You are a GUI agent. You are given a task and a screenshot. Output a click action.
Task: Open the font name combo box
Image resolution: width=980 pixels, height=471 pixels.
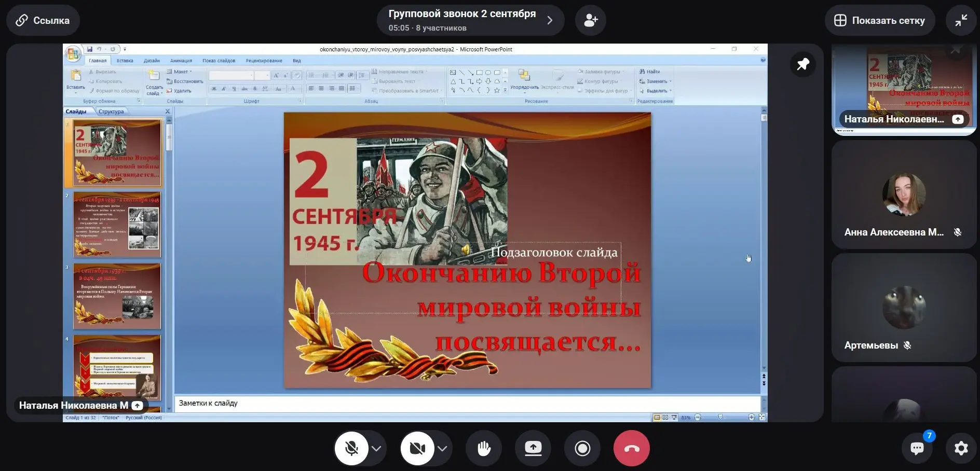point(231,76)
